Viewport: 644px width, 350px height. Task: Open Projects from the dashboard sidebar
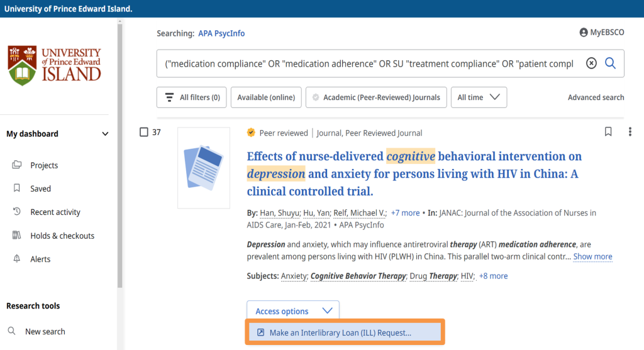point(44,165)
